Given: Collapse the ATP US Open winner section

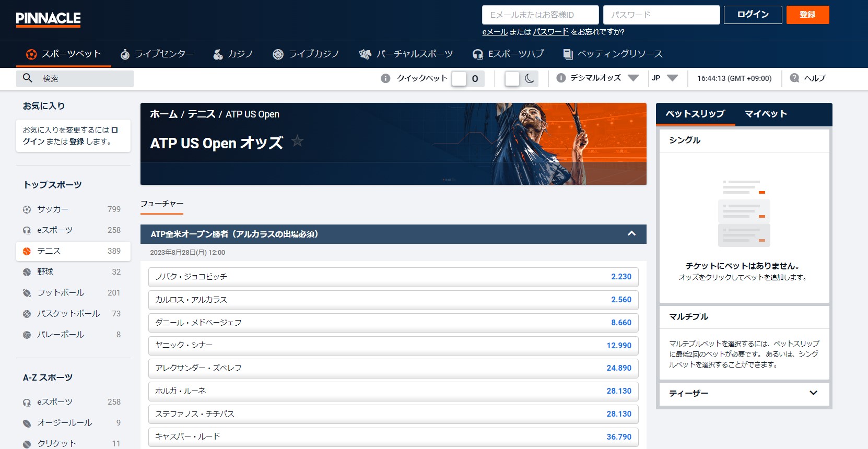Looking at the screenshot, I should tap(631, 234).
